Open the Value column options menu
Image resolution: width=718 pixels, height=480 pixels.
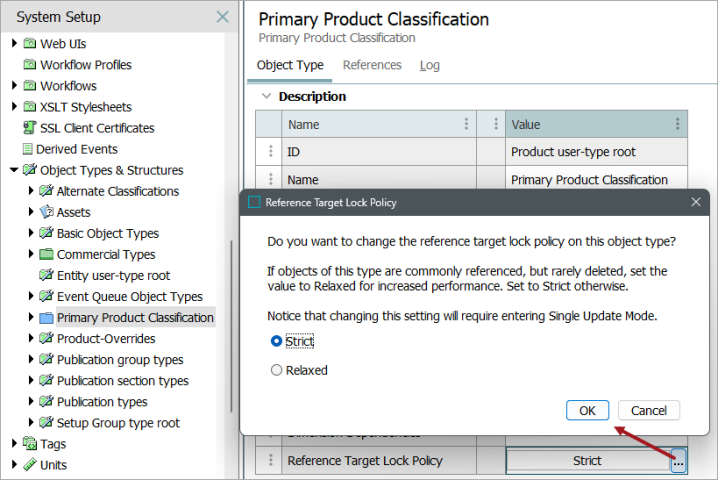[x=678, y=124]
